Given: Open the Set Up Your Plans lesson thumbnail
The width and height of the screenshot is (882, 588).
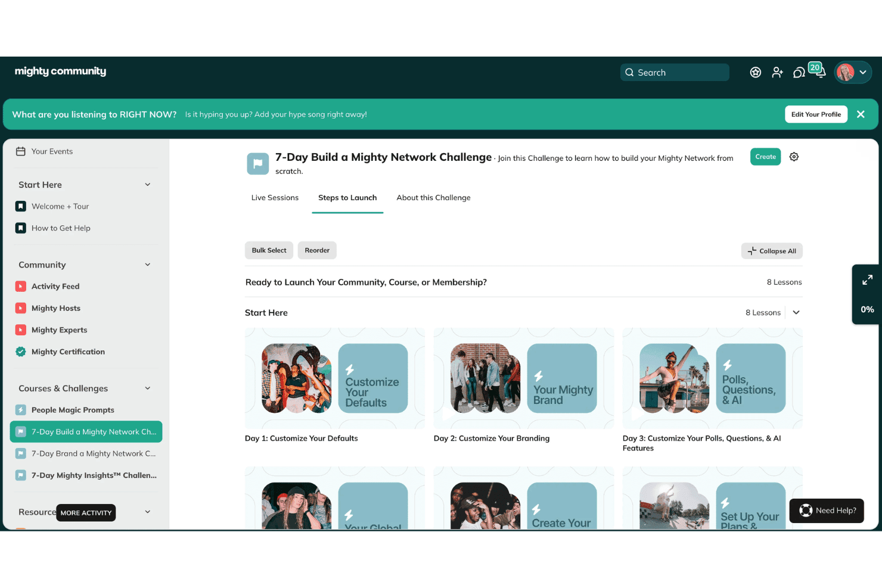Looking at the screenshot, I should [x=713, y=498].
